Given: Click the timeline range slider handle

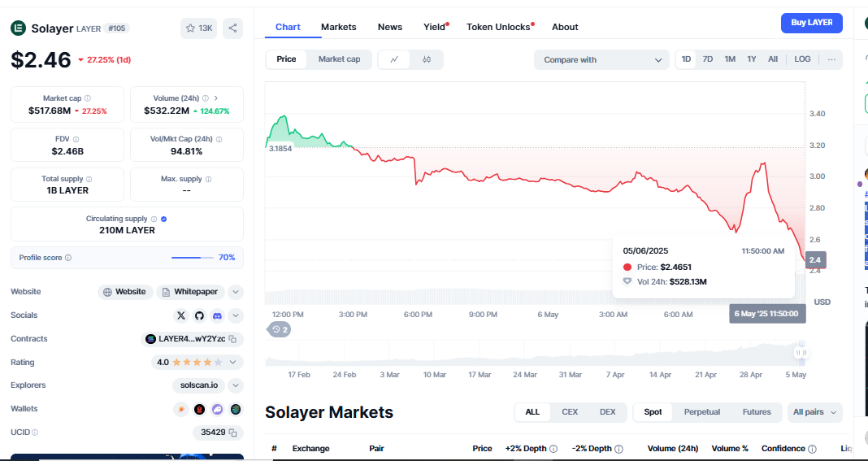Looking at the screenshot, I should point(801,352).
